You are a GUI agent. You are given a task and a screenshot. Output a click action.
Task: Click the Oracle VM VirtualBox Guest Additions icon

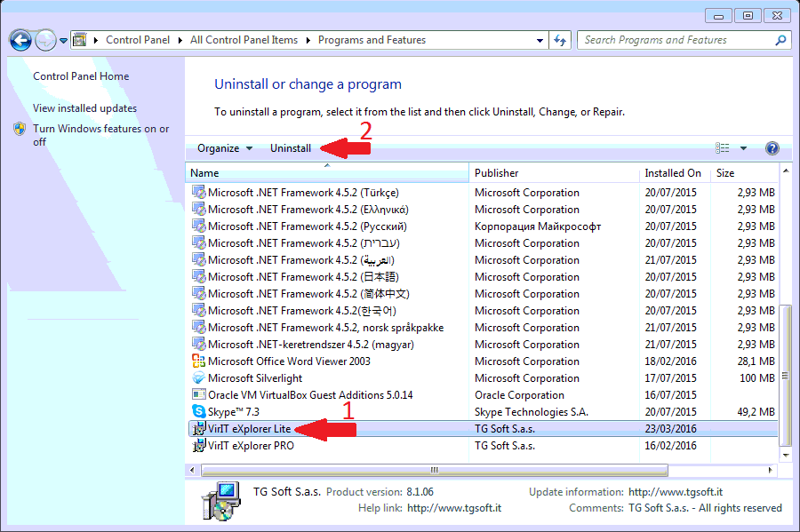click(x=198, y=394)
